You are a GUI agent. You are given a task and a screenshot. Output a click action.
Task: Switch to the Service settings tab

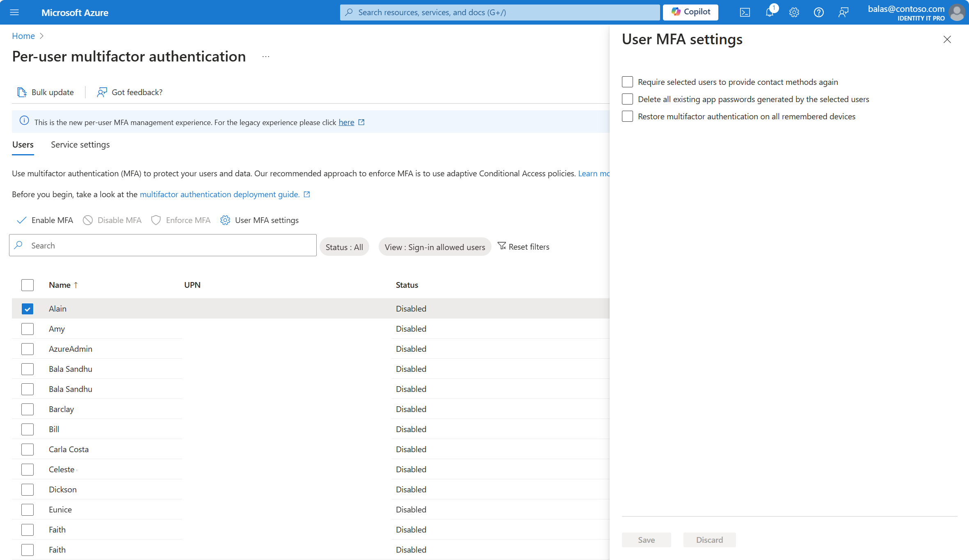click(80, 144)
